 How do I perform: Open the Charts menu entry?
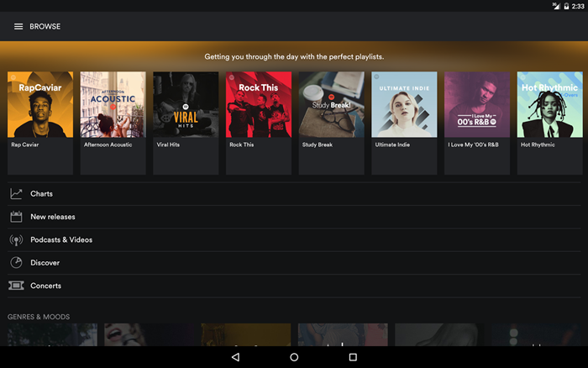tap(294, 194)
